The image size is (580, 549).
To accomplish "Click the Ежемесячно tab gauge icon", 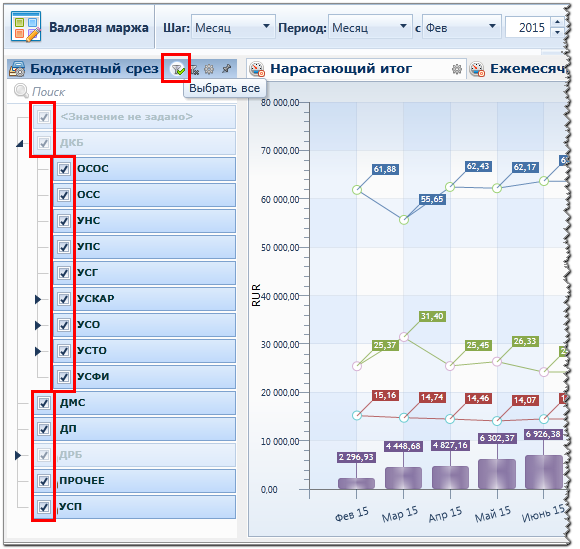I will point(478,69).
